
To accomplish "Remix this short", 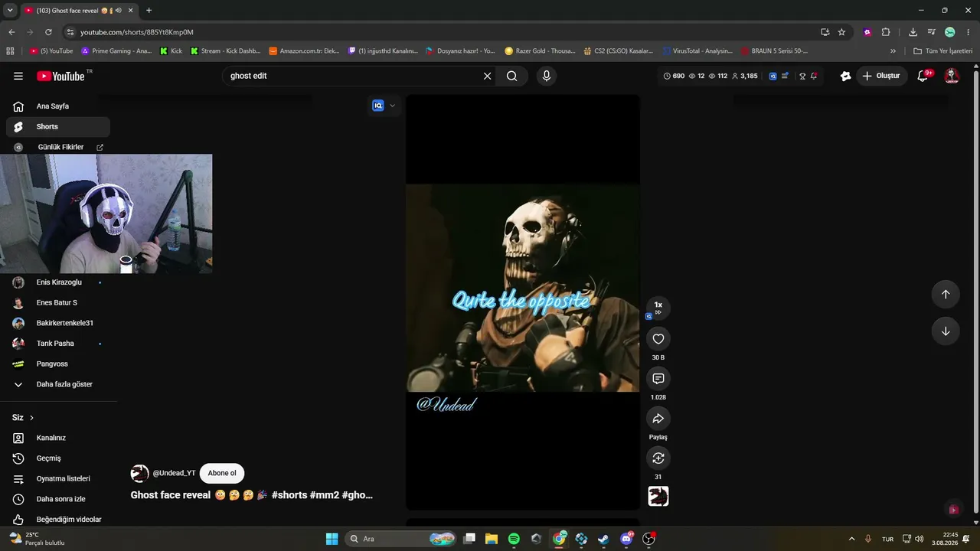I will [x=658, y=458].
